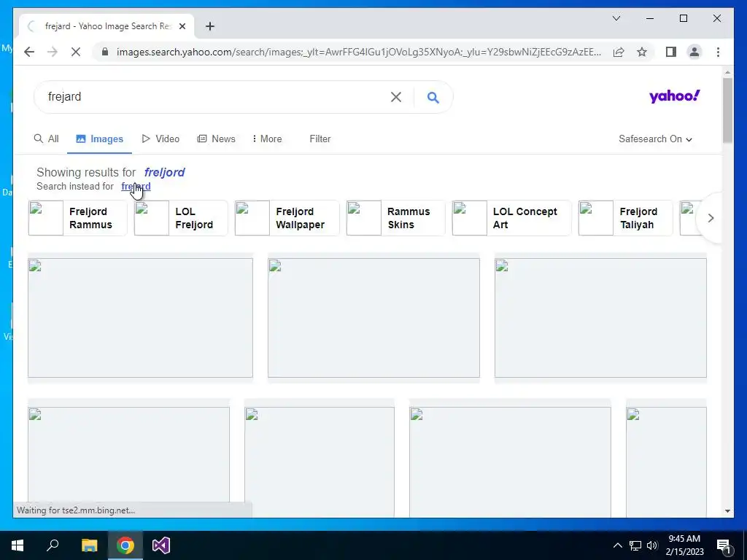This screenshot has height=560, width=747.
Task: Click the freljord corrected query link
Action: pos(164,172)
